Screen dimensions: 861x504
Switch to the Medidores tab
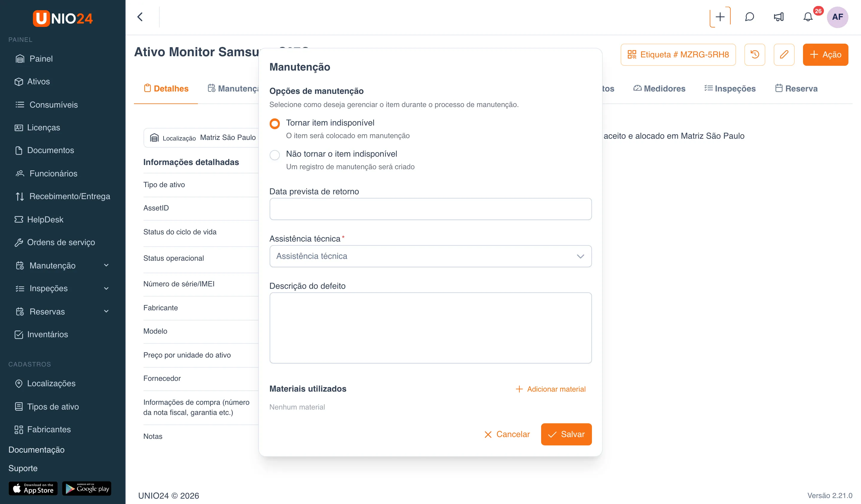(x=660, y=88)
